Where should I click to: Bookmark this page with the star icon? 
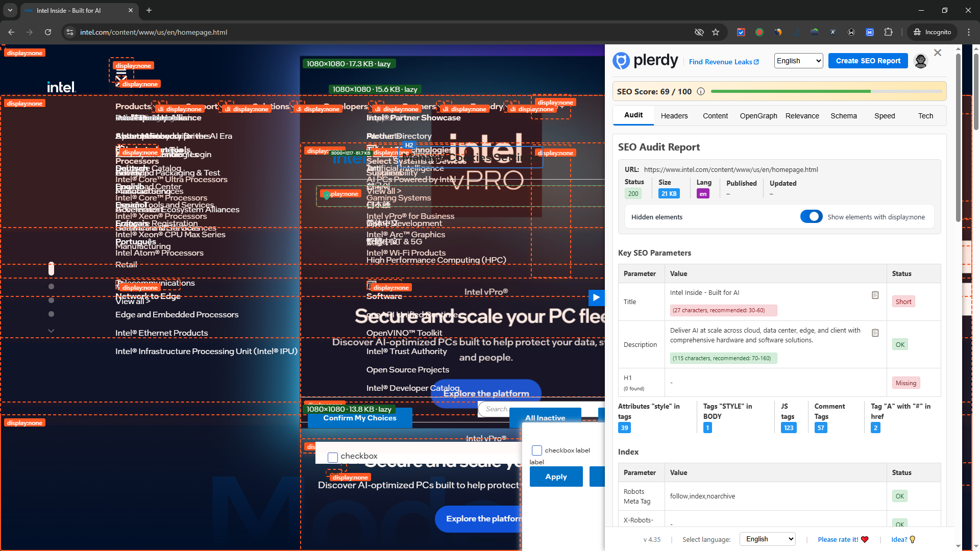(x=716, y=32)
